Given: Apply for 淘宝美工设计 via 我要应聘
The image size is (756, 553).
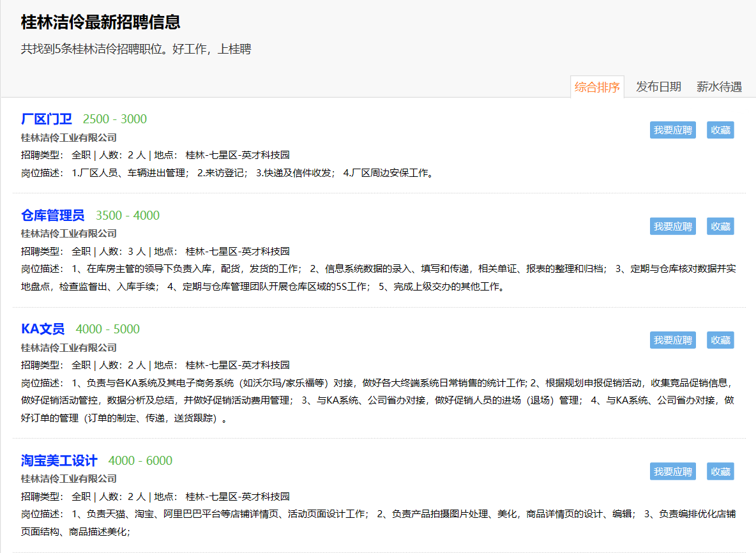Looking at the screenshot, I should tap(673, 472).
